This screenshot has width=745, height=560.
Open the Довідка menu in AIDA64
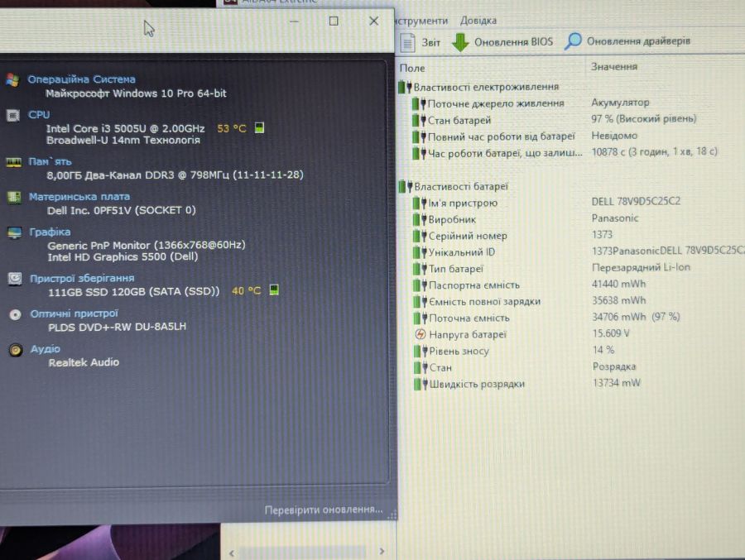point(478,21)
